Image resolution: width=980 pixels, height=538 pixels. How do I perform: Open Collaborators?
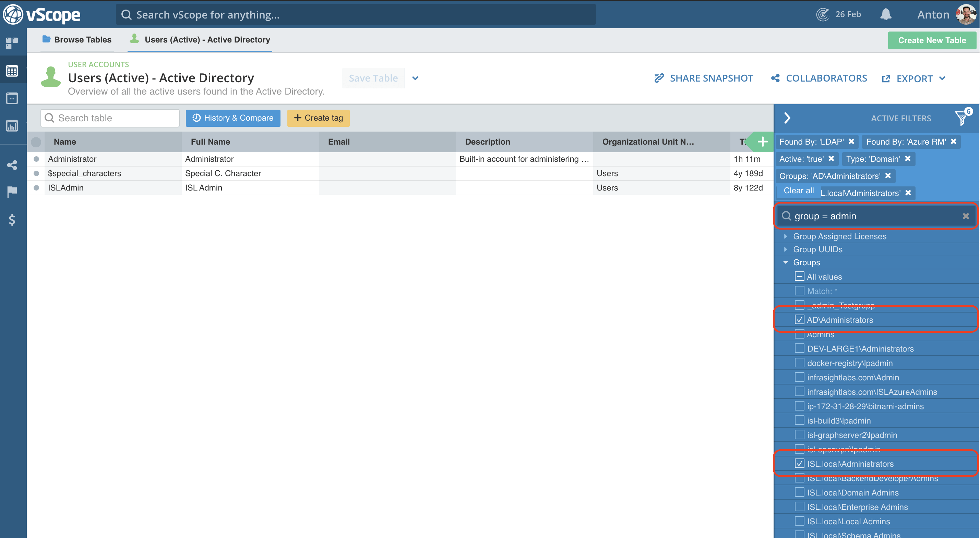coord(819,78)
